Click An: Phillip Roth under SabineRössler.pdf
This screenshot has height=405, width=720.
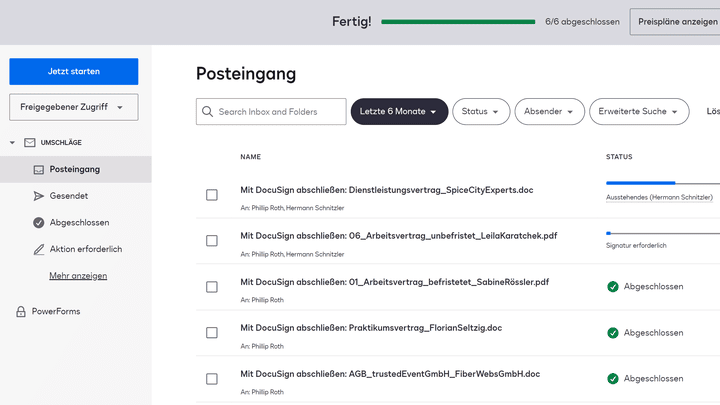(x=262, y=300)
